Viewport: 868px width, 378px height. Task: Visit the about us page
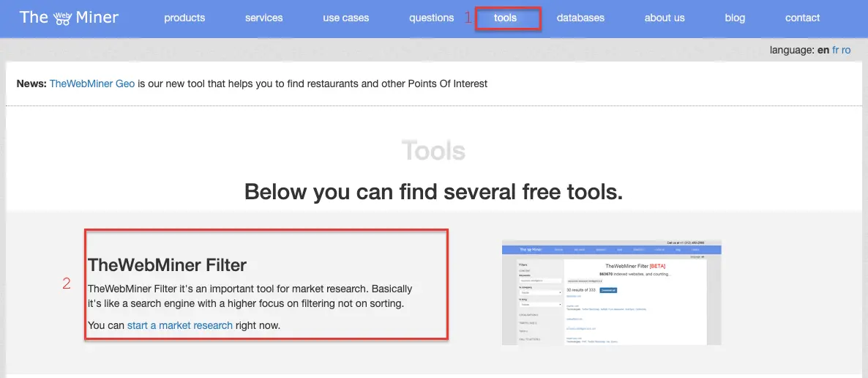point(665,18)
